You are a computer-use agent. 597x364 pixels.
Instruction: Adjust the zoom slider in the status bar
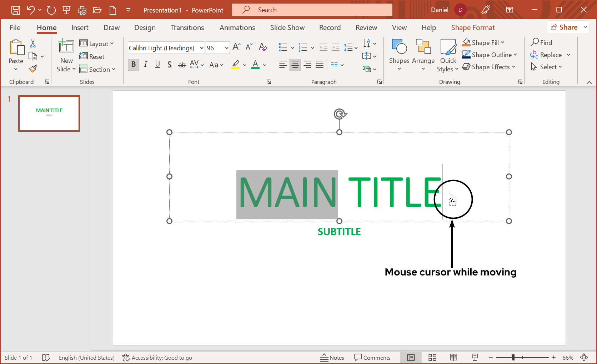point(513,358)
